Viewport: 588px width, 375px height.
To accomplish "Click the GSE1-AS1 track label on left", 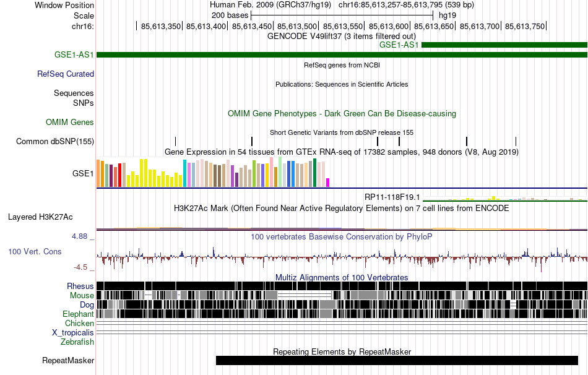I will 74,54.
